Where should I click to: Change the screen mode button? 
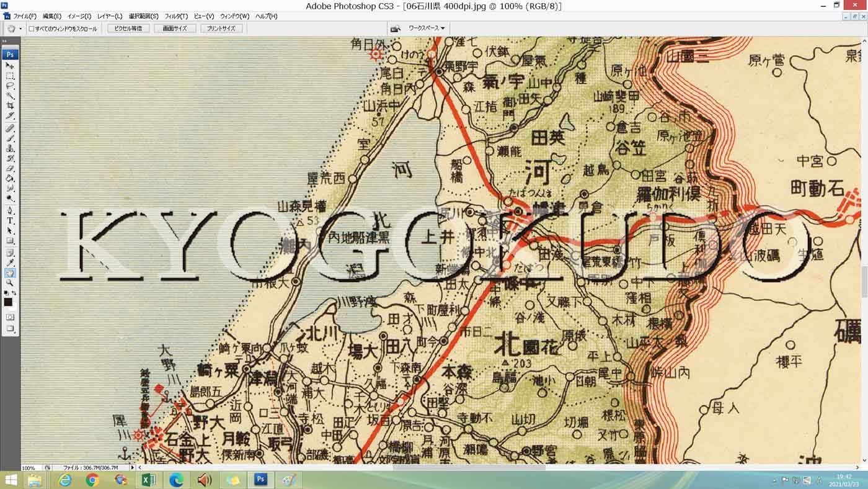click(x=10, y=329)
